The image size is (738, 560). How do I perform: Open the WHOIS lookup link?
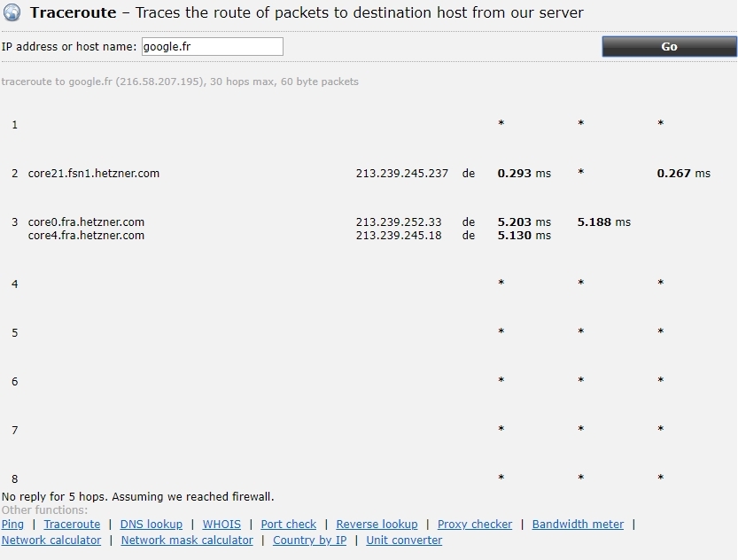click(221, 525)
